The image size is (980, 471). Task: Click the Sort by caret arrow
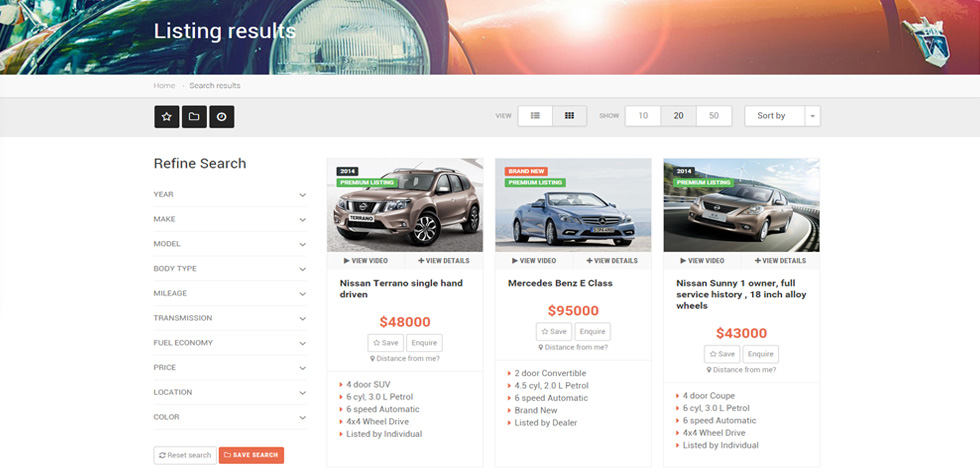(x=812, y=116)
